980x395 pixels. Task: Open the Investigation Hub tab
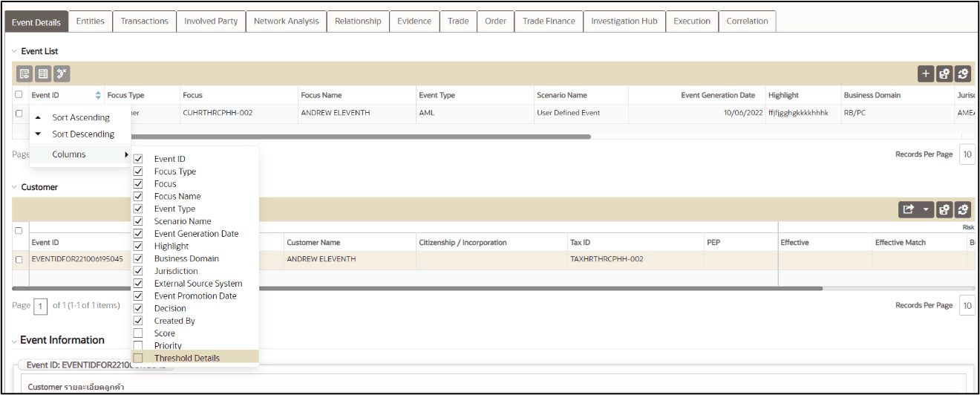624,21
